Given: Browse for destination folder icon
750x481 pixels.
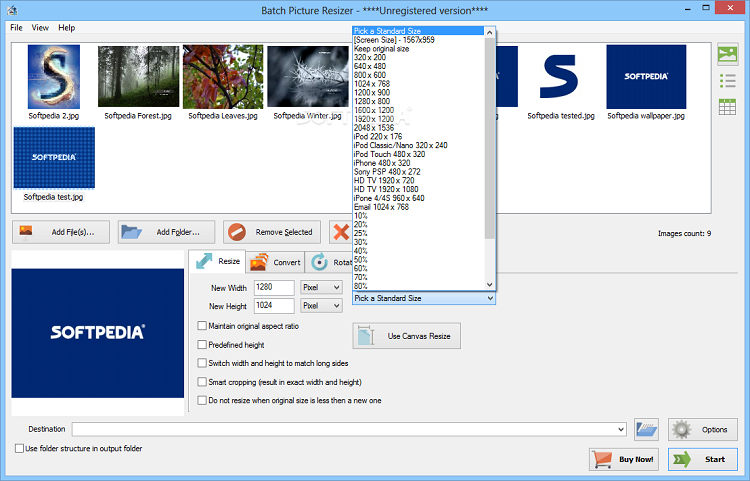Looking at the screenshot, I should click(646, 429).
